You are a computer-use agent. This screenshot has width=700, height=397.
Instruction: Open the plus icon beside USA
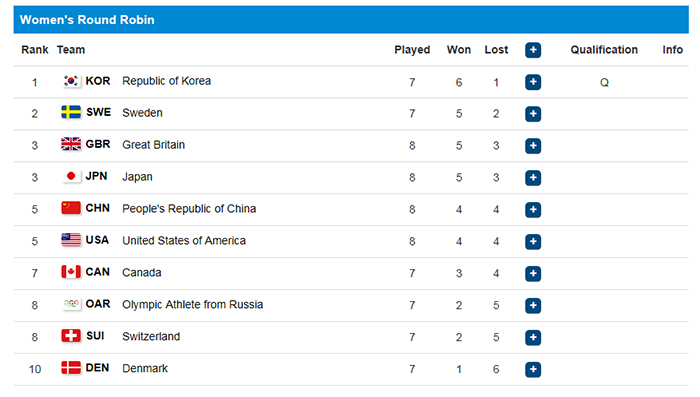point(533,242)
